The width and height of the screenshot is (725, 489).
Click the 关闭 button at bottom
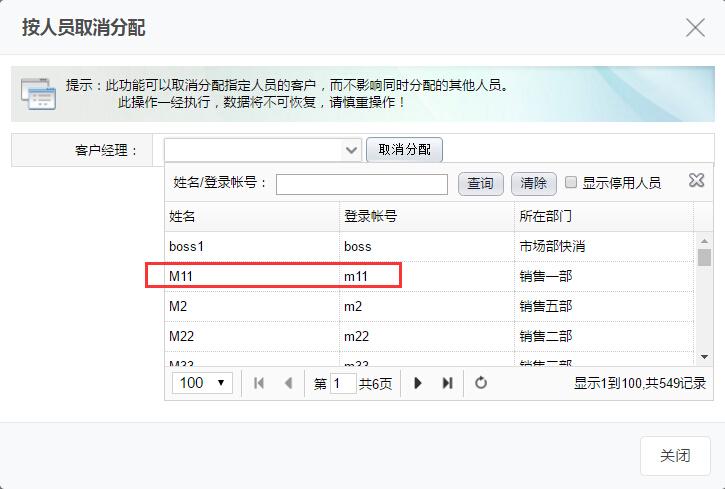pos(675,456)
